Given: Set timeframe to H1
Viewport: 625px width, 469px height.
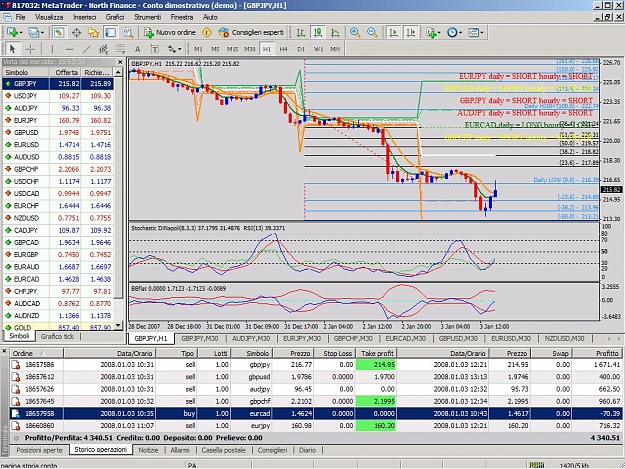Looking at the screenshot, I should (x=267, y=49).
